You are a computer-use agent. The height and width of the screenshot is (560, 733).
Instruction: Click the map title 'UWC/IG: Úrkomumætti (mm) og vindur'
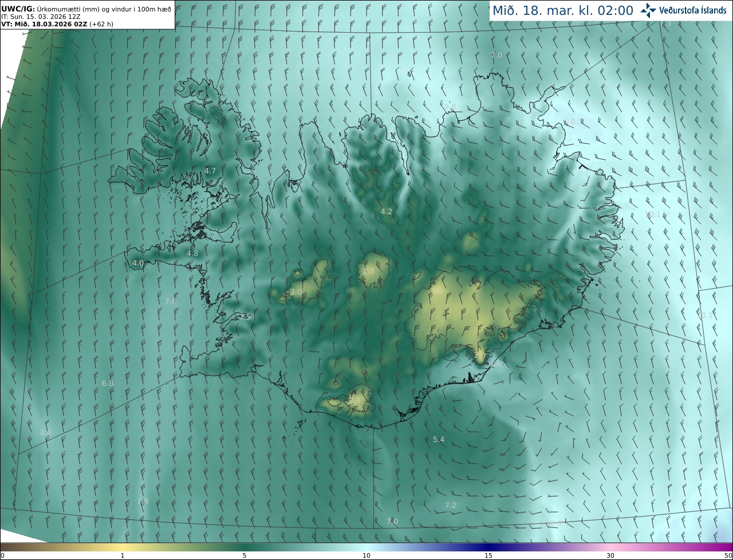pos(86,9)
